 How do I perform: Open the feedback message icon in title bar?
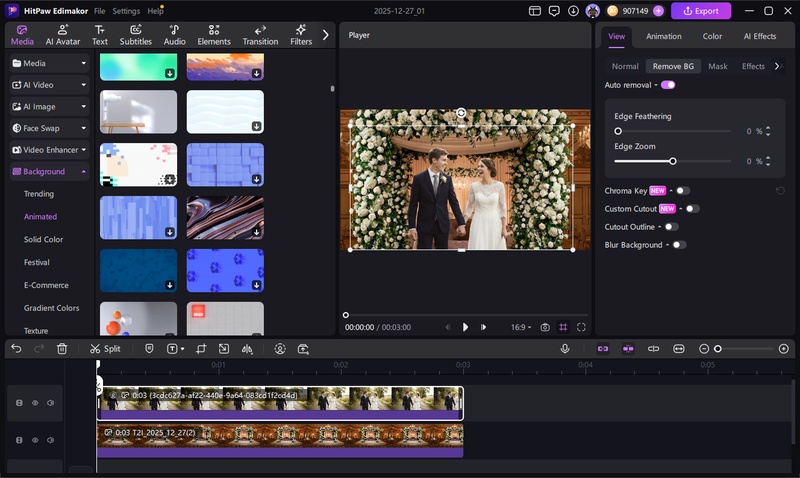[554, 11]
